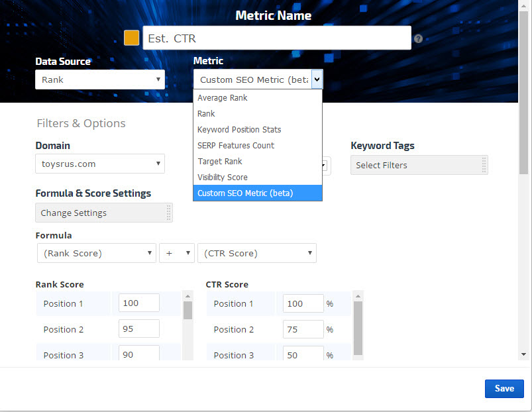Image resolution: width=532 pixels, height=412 pixels.
Task: Open the Data Source dropdown
Action: coord(99,79)
